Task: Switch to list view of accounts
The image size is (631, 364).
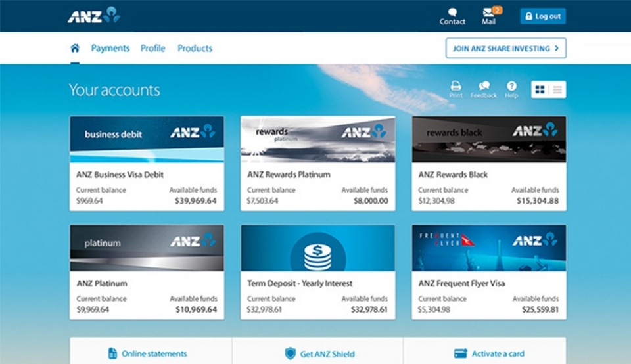Action: 557,90
